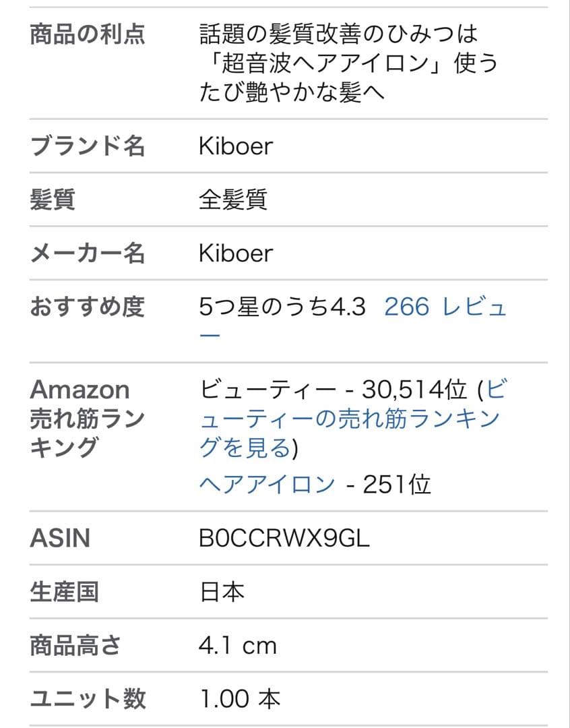Select the Kiboer value beside ブランド名
The width and height of the screenshot is (570, 728).
click(236, 146)
